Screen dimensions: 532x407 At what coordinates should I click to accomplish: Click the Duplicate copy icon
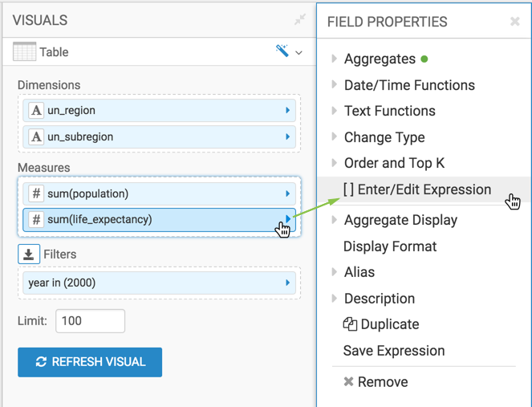(350, 324)
